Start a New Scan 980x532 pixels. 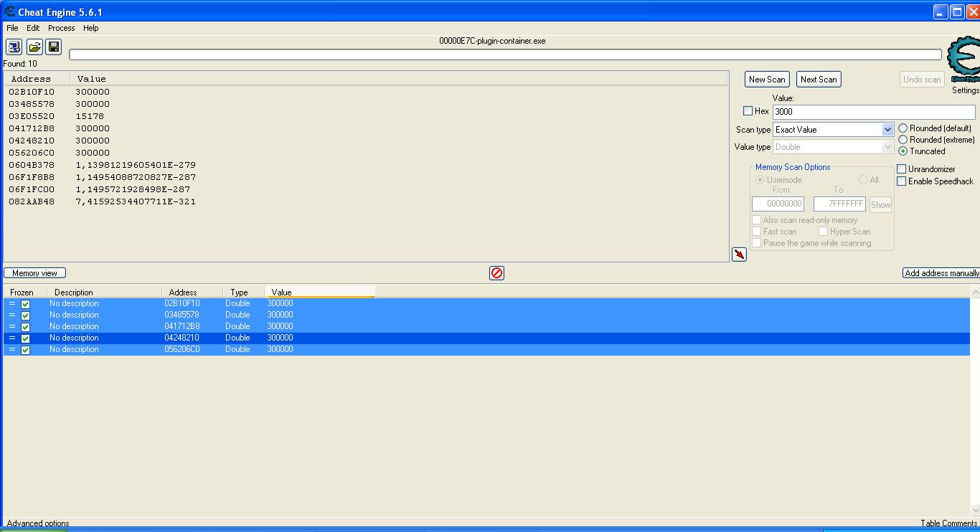pyautogui.click(x=767, y=80)
